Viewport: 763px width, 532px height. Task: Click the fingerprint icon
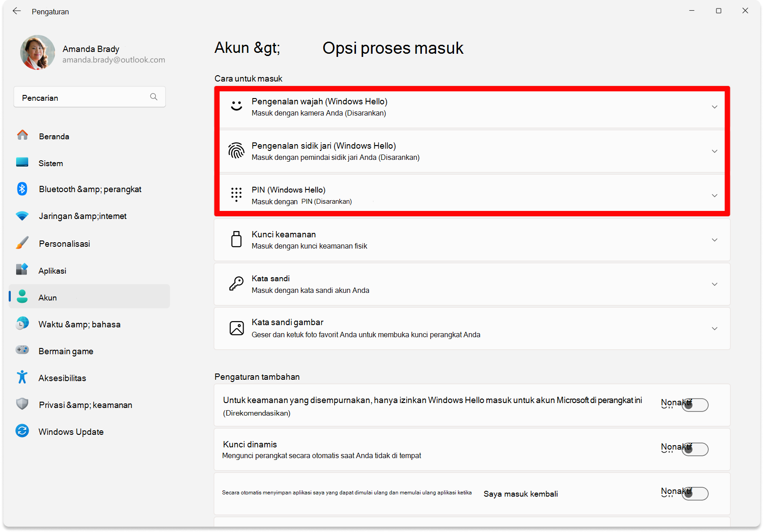coord(236,151)
